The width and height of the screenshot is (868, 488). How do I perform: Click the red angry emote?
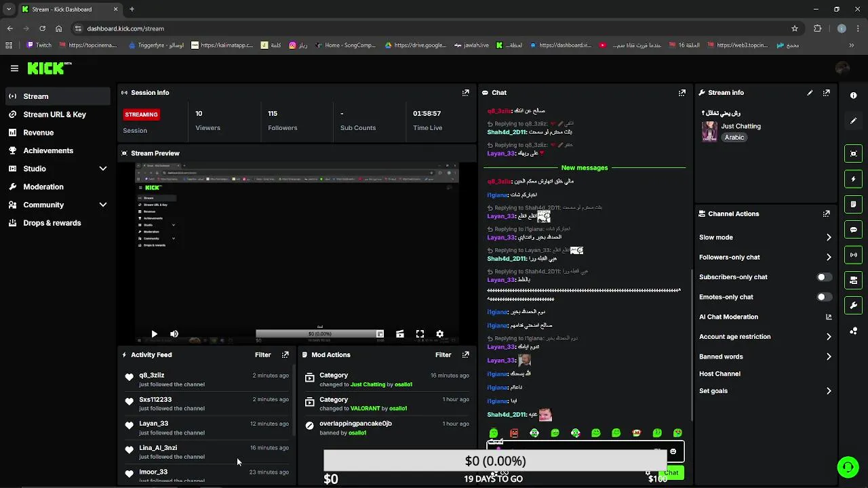[514, 433]
